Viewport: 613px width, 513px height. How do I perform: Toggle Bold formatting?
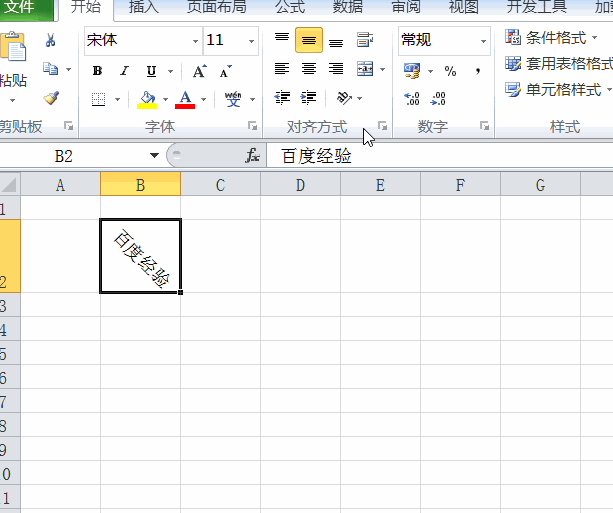97,71
